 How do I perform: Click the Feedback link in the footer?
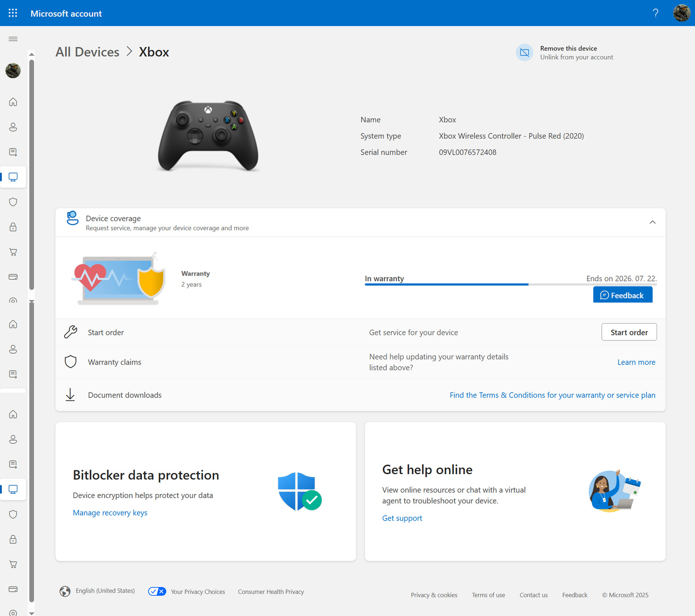575,595
